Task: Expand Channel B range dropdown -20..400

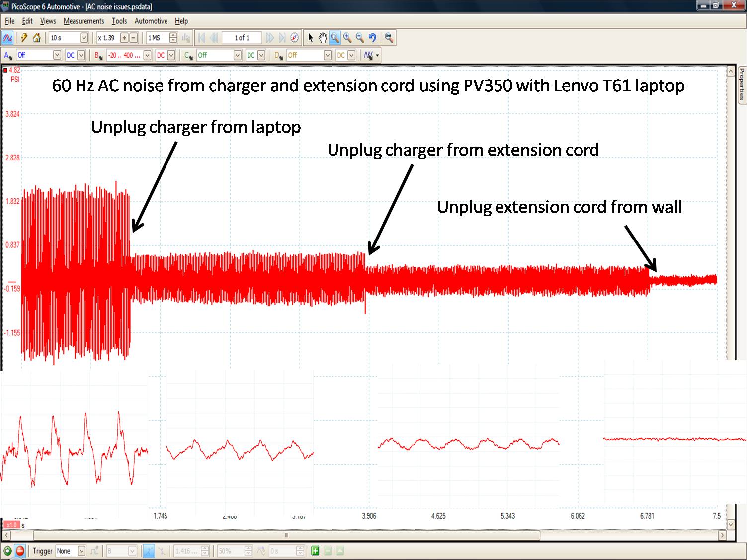Action: coord(147,55)
